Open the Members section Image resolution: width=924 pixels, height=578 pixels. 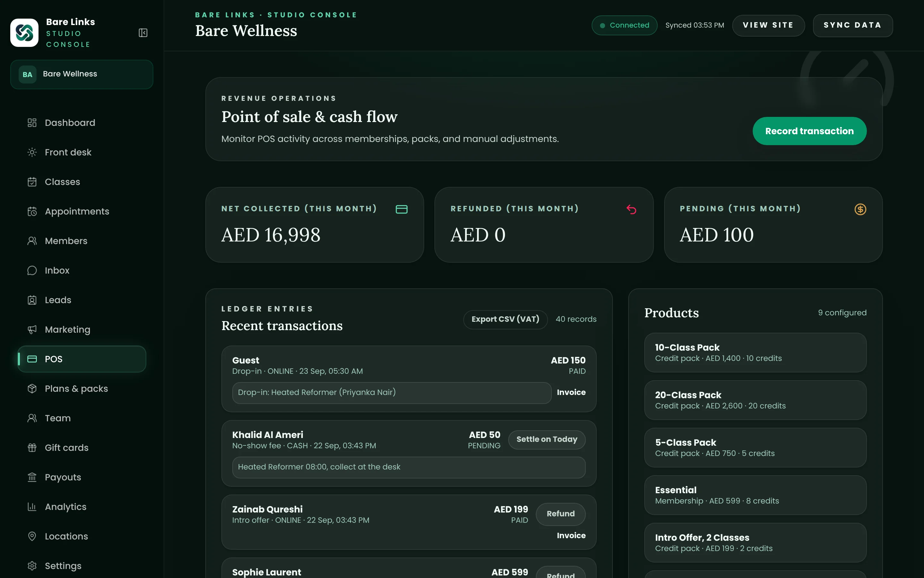click(x=82, y=241)
